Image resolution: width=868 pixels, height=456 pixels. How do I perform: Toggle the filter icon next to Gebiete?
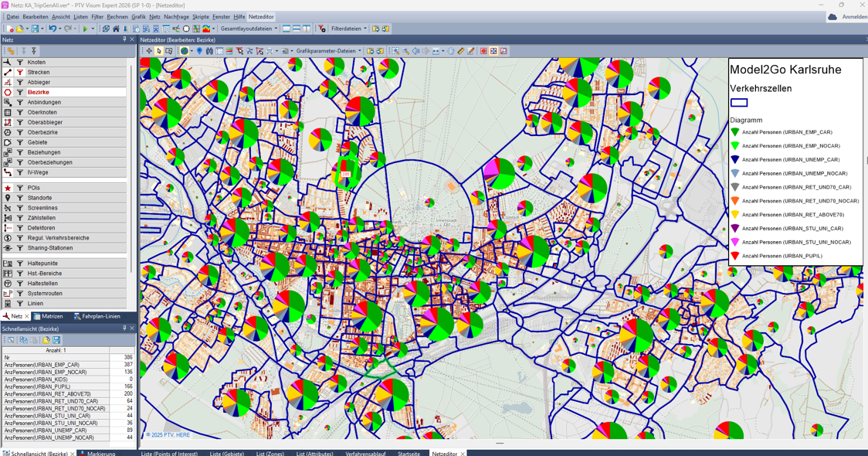(x=20, y=142)
